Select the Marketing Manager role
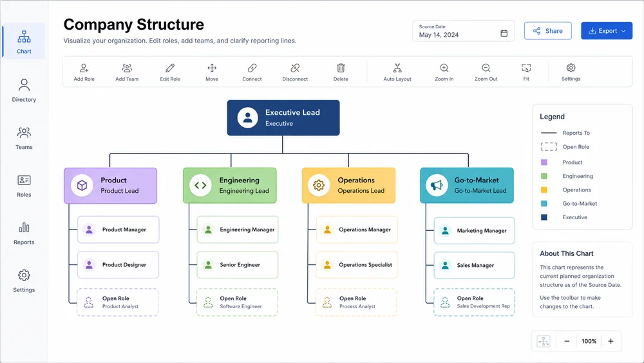 tap(475, 231)
